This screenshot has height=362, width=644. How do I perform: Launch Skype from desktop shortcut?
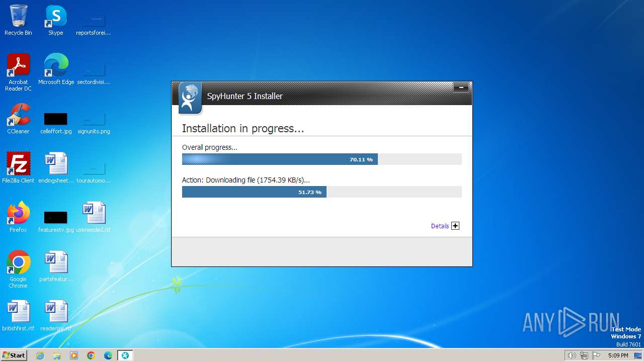point(56,20)
